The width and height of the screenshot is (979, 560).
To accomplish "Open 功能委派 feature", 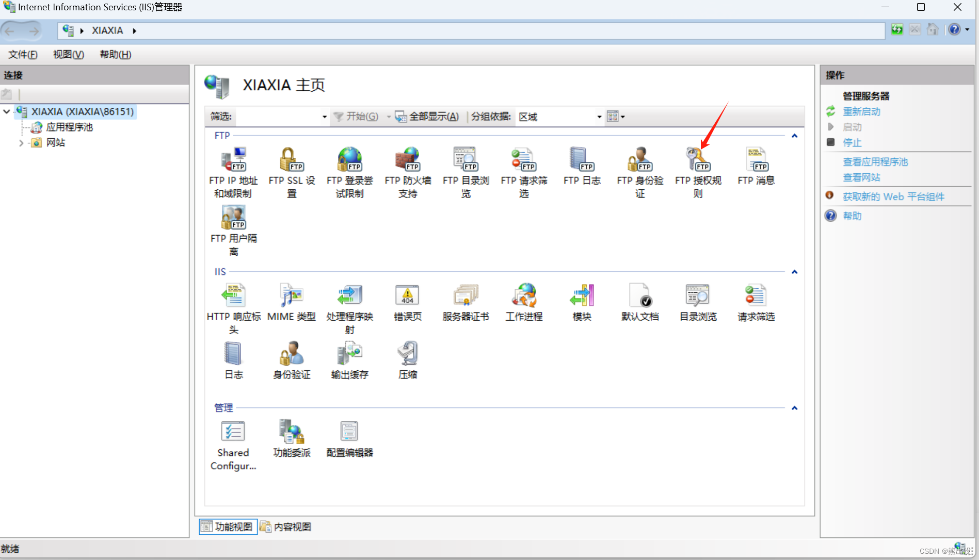I will (292, 438).
